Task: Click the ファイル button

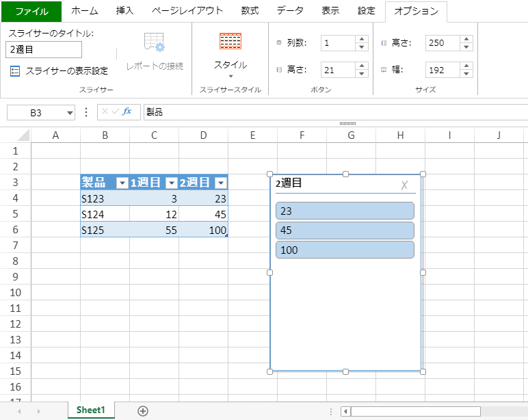Action: pyautogui.click(x=31, y=12)
